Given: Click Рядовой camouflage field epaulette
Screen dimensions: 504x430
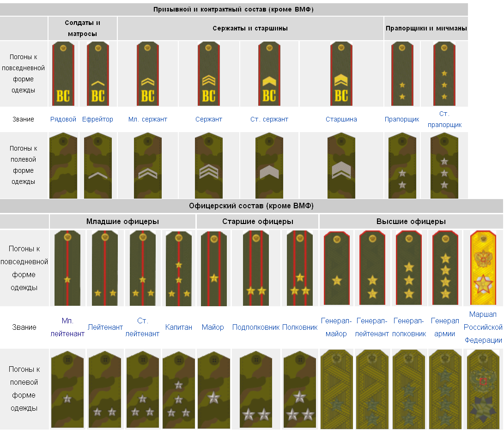Looking at the screenshot, I should (63, 165).
